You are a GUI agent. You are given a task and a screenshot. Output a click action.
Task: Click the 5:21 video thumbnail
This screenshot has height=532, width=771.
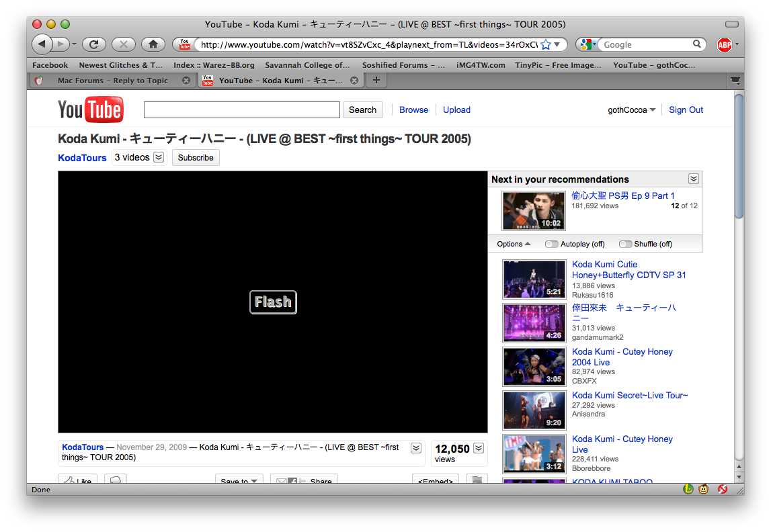534,279
